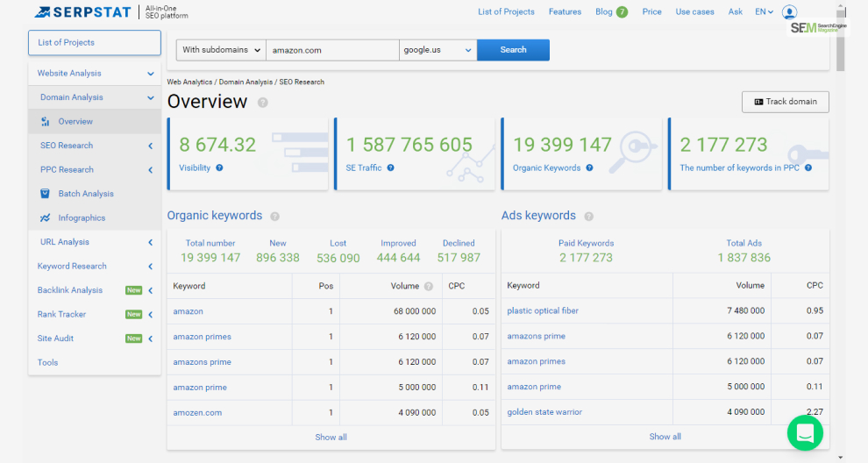This screenshot has width=868, height=463.
Task: Click Show all under Ads keywords
Action: (665, 437)
